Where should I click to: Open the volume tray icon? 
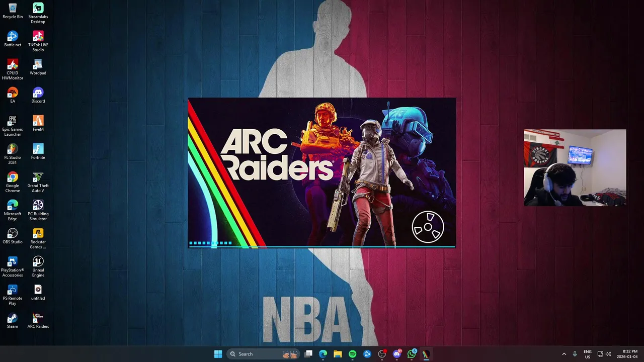pos(608,354)
